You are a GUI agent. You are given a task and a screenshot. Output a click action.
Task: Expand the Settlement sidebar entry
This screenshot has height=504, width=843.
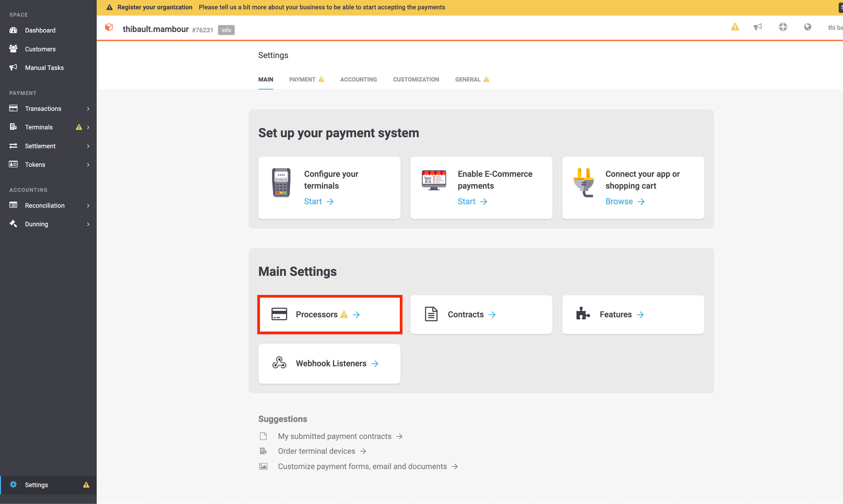(x=89, y=146)
